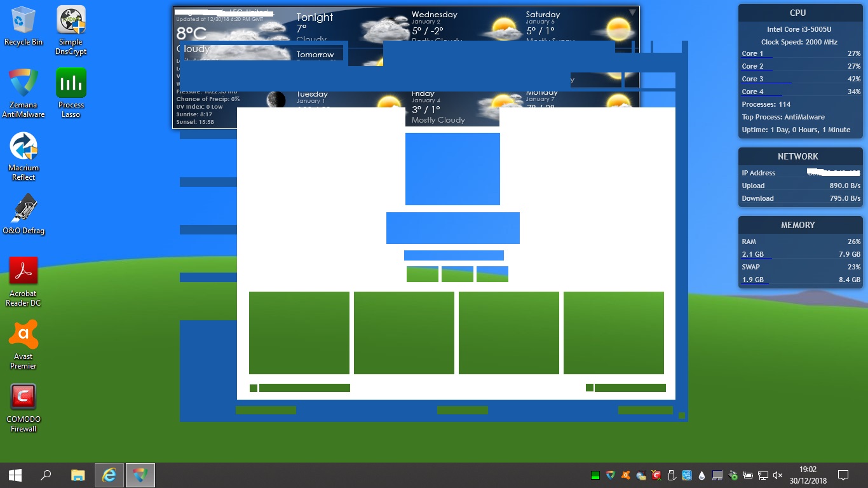868x488 pixels.
Task: Open File Explorer from the taskbar
Action: tap(78, 475)
